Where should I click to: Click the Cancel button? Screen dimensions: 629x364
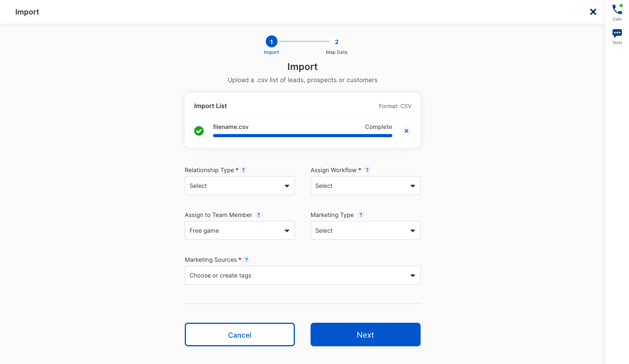click(239, 335)
